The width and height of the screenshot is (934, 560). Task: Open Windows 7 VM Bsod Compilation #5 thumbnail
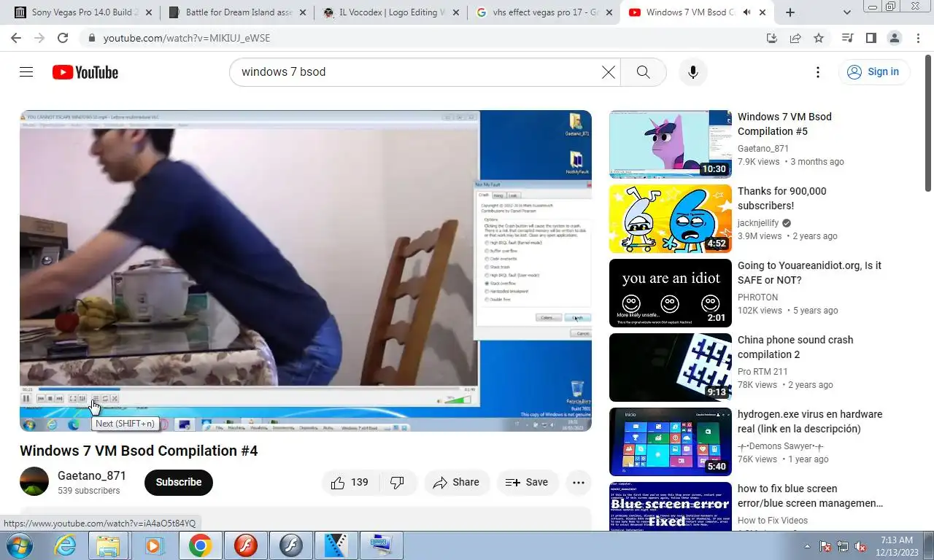671,144
